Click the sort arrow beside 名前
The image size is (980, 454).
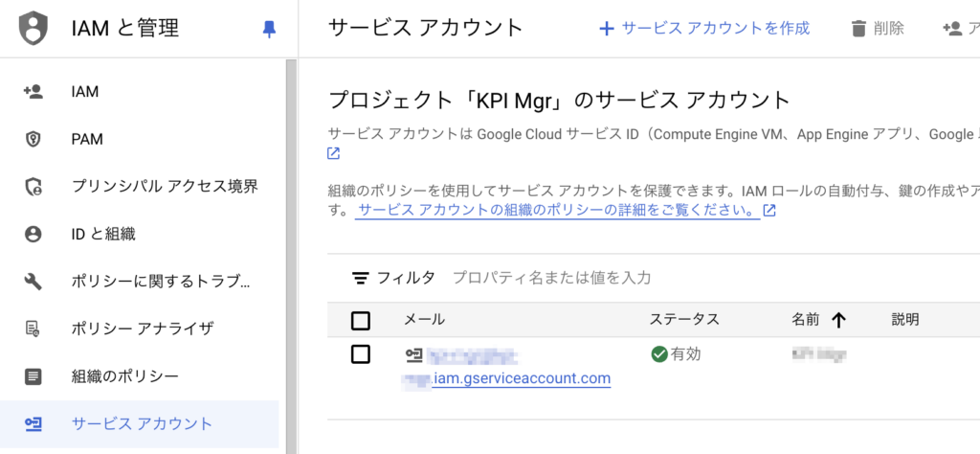tap(838, 320)
